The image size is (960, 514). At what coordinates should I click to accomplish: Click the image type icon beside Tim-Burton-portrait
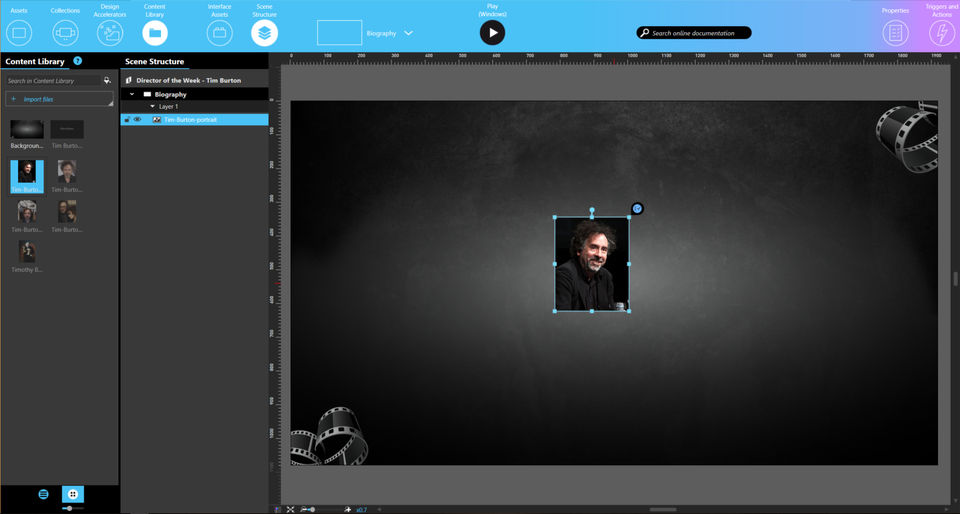coord(157,119)
